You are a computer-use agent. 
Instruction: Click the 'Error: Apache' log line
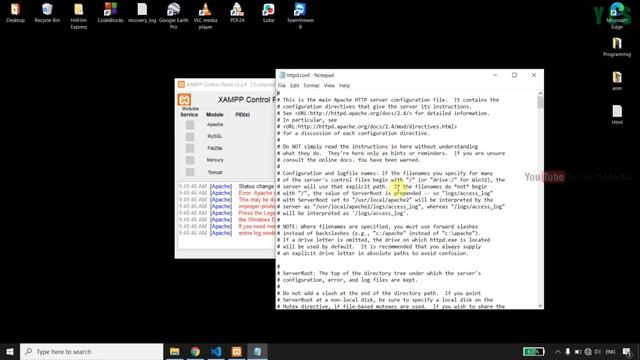[x=256, y=193]
